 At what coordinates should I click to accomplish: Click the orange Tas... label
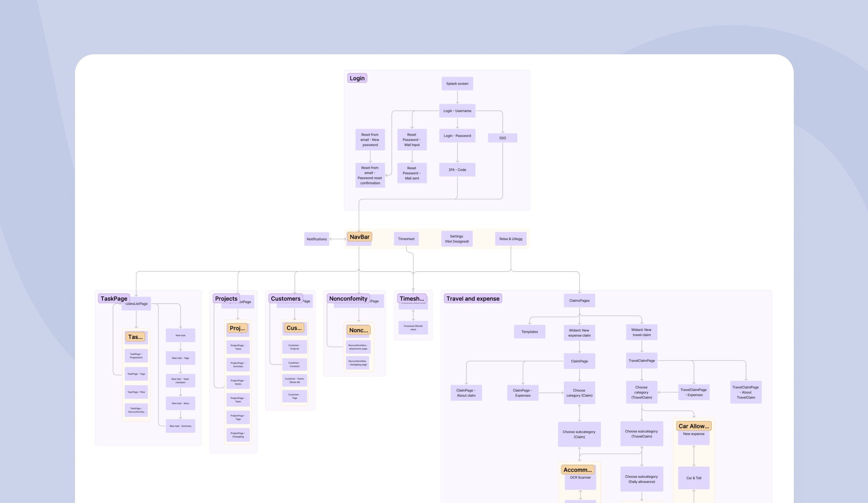(x=135, y=337)
